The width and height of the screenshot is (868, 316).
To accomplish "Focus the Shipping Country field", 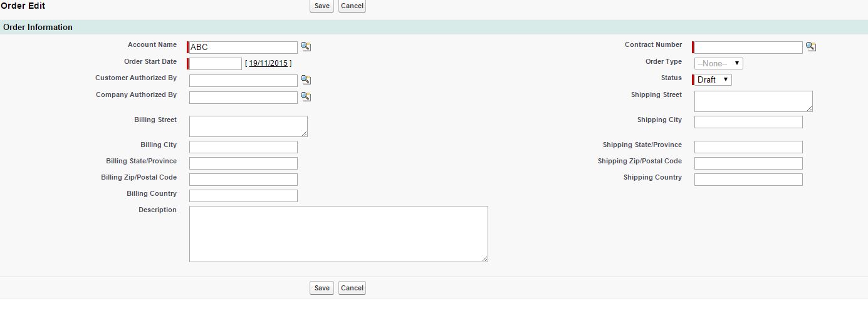I will click(748, 180).
